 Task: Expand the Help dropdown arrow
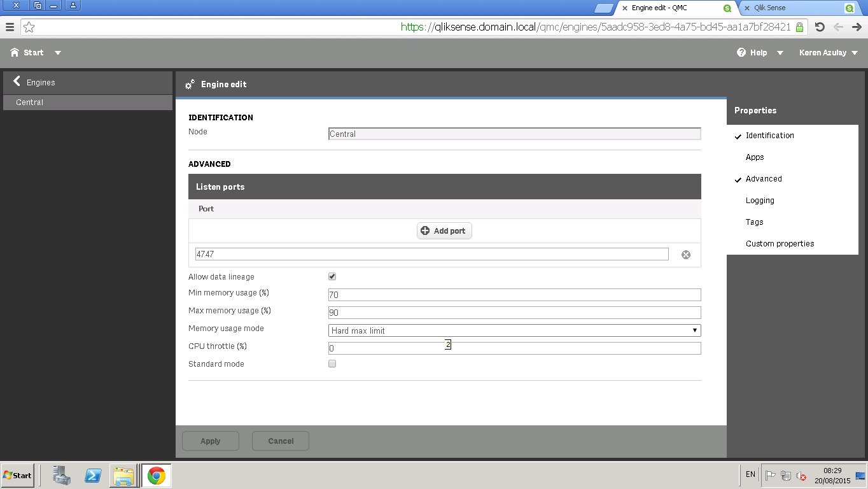coord(780,53)
